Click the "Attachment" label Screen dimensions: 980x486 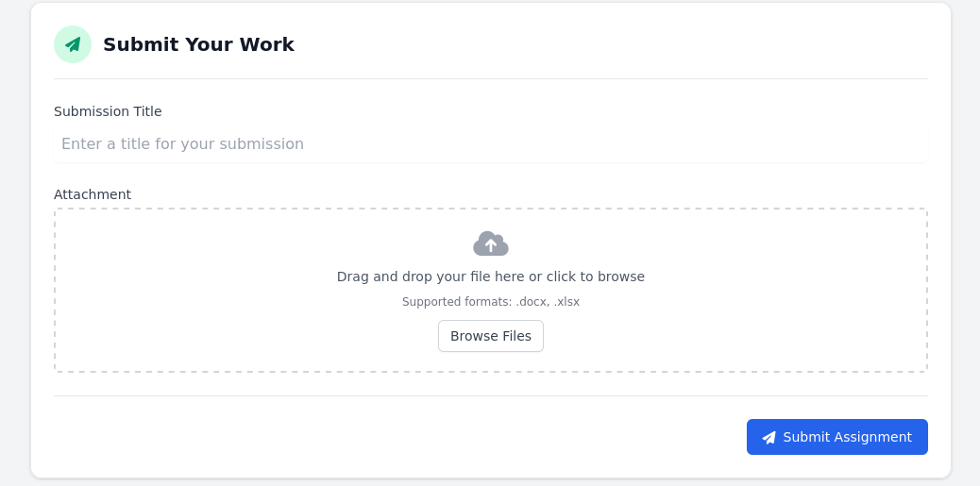[x=93, y=194]
